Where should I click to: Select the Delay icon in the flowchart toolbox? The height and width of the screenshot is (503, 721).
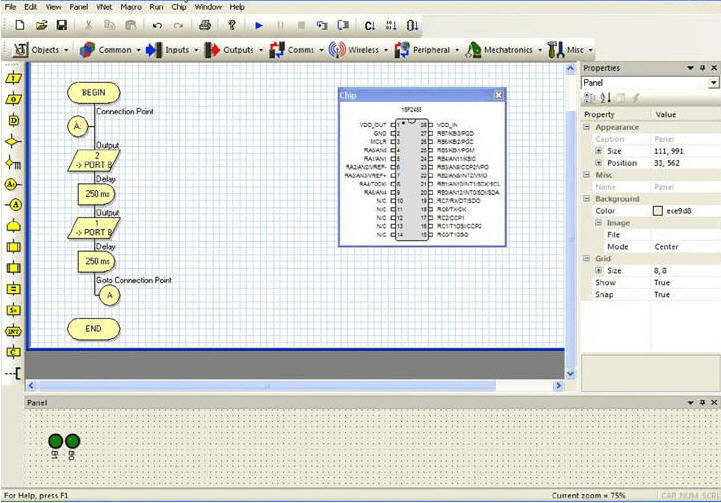[x=13, y=120]
